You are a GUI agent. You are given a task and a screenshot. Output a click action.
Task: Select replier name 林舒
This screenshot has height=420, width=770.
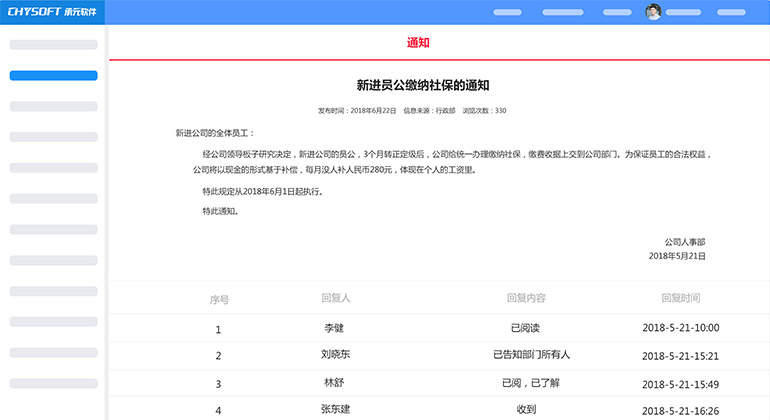tap(334, 382)
